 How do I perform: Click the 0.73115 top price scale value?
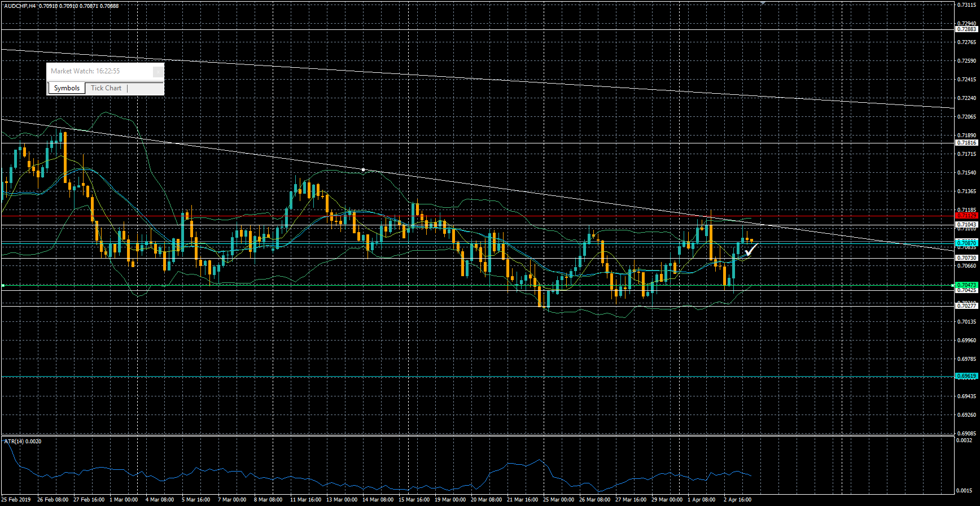[x=968, y=5]
